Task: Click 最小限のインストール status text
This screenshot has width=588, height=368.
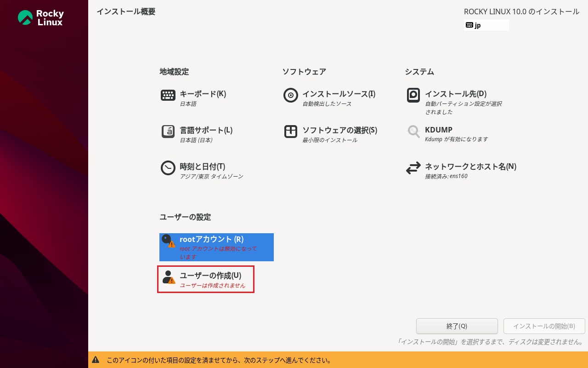Action: pyautogui.click(x=330, y=140)
